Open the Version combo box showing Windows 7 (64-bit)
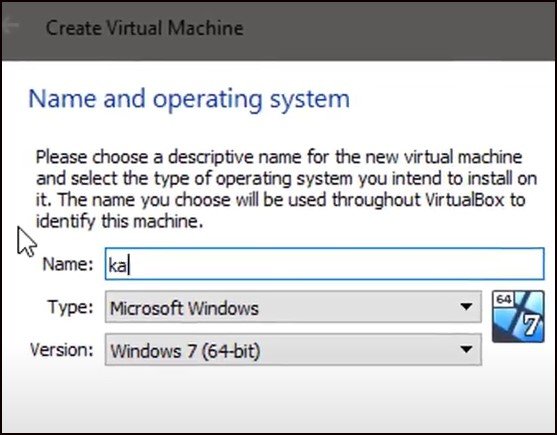This screenshot has height=435, width=557. coord(293,349)
